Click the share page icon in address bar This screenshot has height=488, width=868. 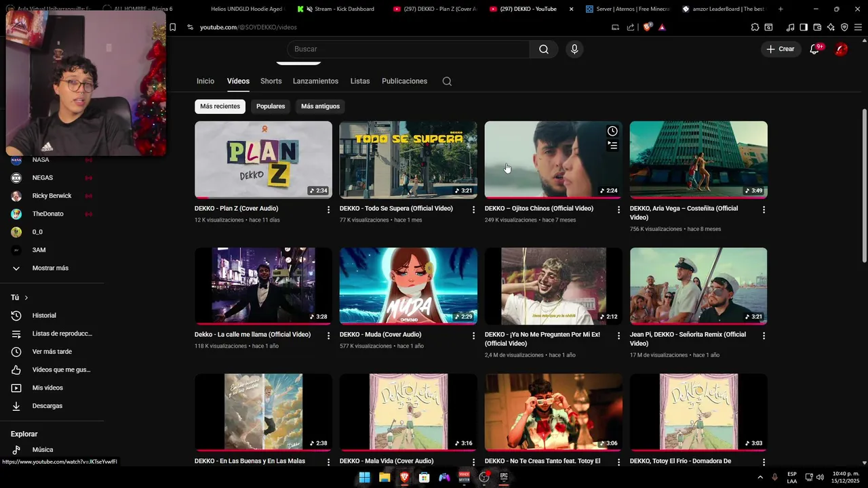click(631, 27)
